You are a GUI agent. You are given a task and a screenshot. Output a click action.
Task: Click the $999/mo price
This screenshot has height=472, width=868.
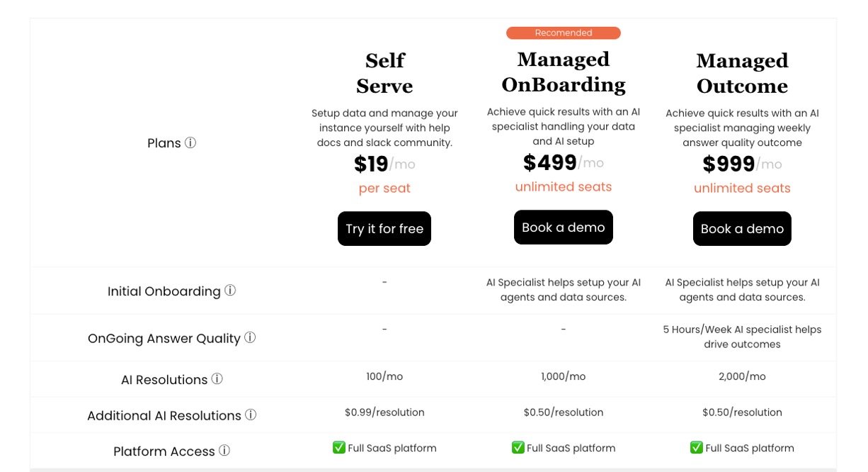(x=742, y=164)
